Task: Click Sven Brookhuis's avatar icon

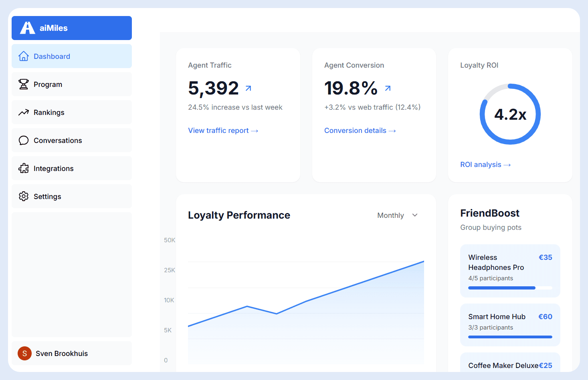Action: [x=24, y=353]
